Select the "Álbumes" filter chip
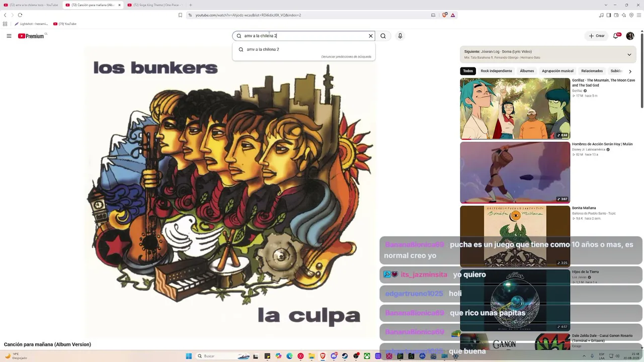644x362 pixels. [527, 71]
